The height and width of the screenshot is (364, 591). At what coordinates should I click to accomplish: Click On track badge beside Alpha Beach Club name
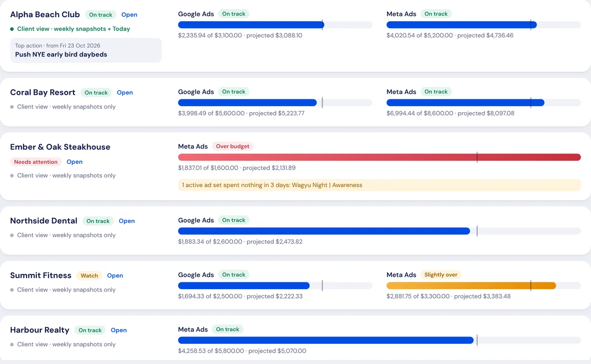(100, 15)
